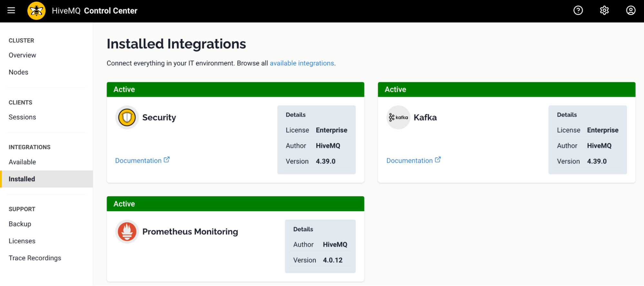Open Trace Recordings page
The width and height of the screenshot is (644, 286).
click(35, 258)
